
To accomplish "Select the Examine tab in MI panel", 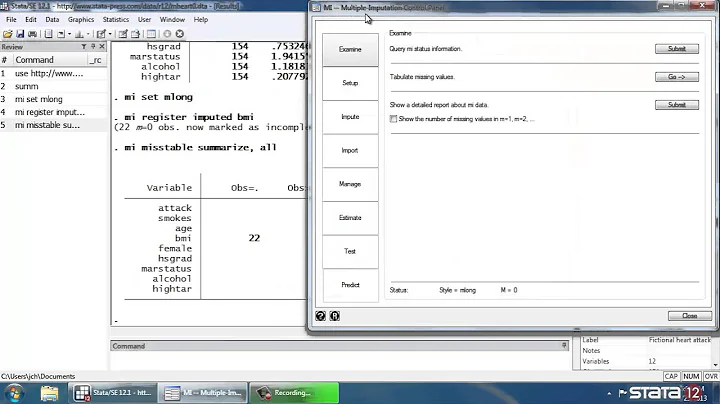I will point(350,50).
